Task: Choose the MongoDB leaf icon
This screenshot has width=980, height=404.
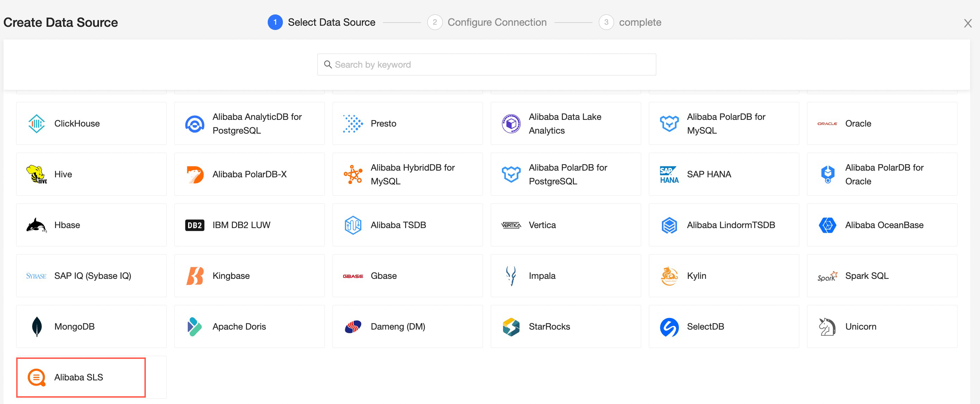Action: pos(37,326)
